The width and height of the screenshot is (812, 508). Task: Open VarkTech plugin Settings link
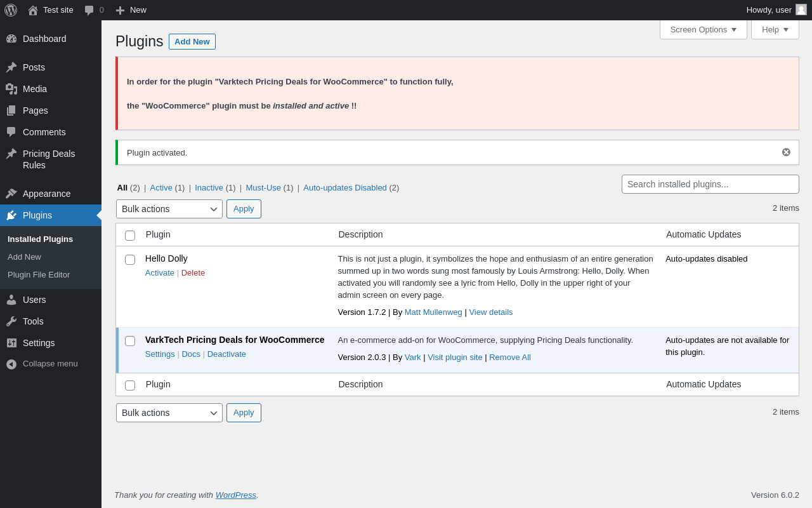(160, 354)
